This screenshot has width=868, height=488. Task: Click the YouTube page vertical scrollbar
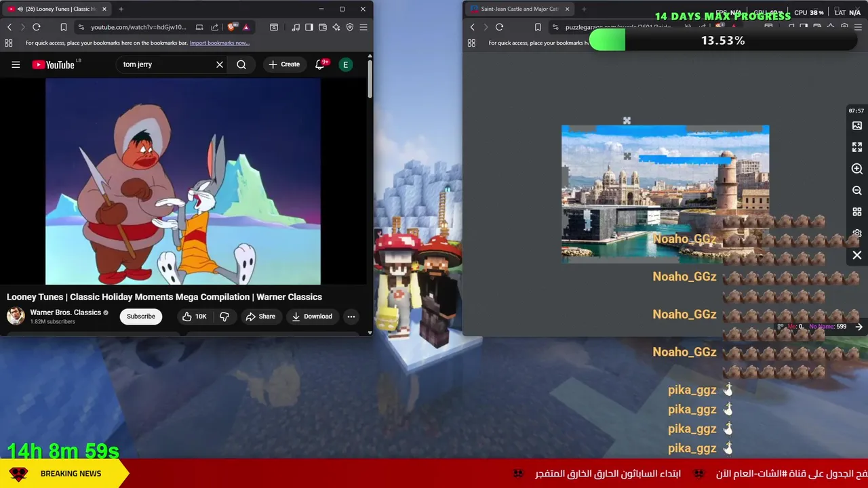[370, 80]
